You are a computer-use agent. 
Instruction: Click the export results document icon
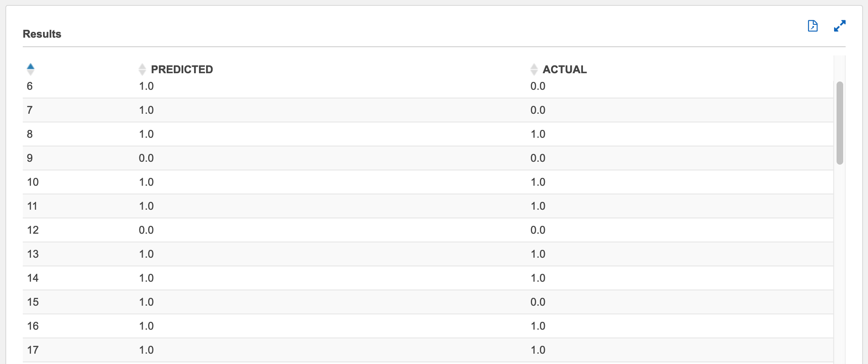(813, 26)
